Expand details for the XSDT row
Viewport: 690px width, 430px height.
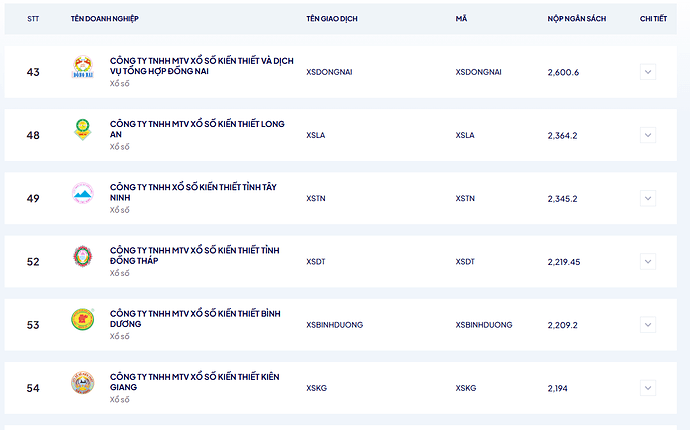point(648,262)
